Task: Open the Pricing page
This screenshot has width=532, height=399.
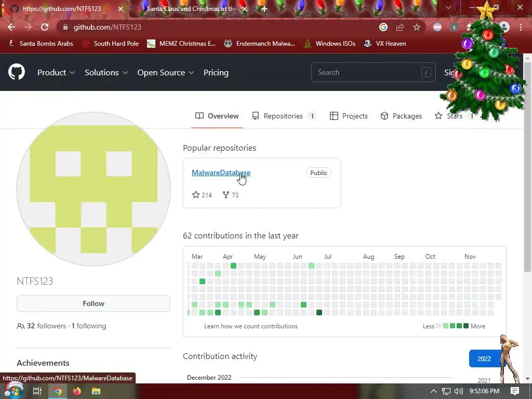Action: point(216,72)
